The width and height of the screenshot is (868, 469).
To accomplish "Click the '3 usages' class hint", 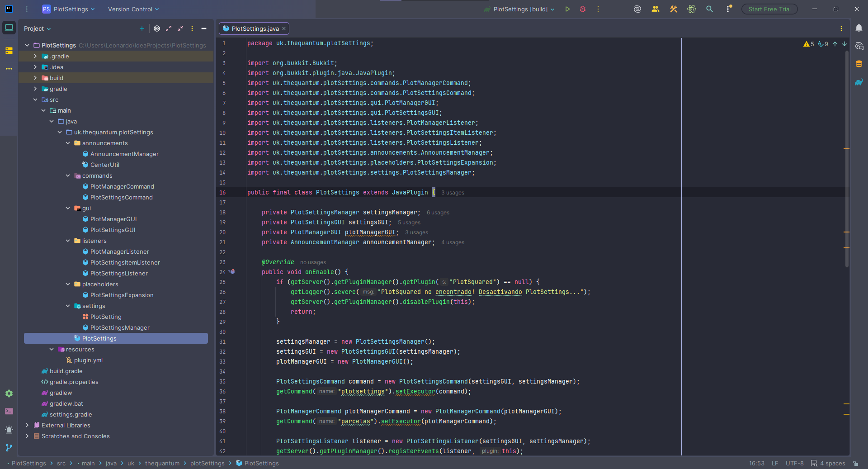I will 453,193.
